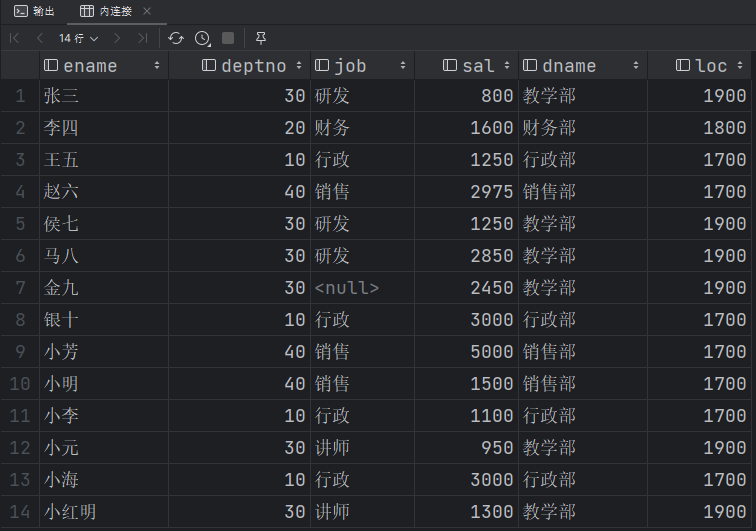
Task: Select the 小李 cell
Action: tap(104, 416)
